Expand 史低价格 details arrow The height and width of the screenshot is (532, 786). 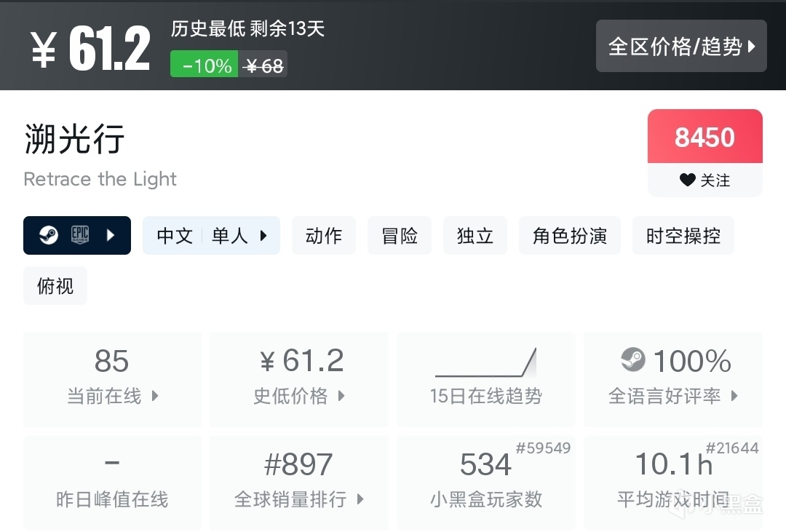pos(341,396)
